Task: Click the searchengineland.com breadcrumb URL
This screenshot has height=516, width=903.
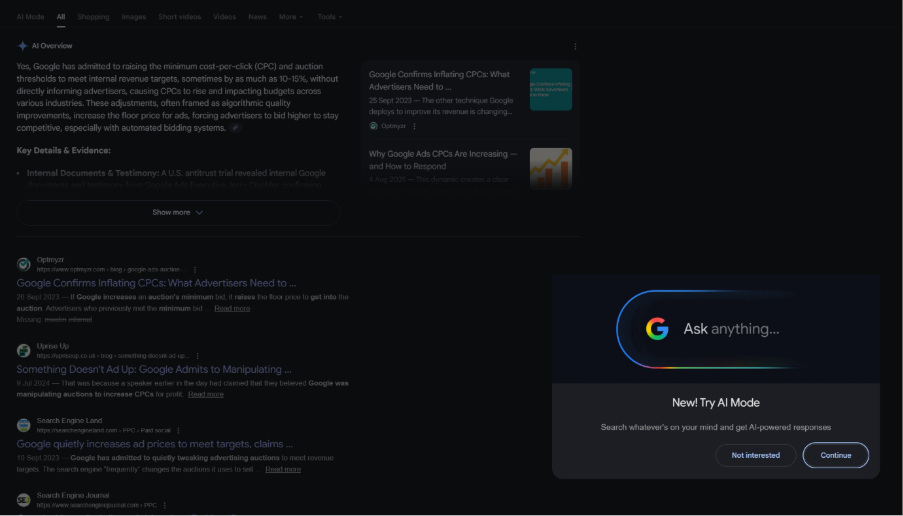Action: (x=104, y=430)
